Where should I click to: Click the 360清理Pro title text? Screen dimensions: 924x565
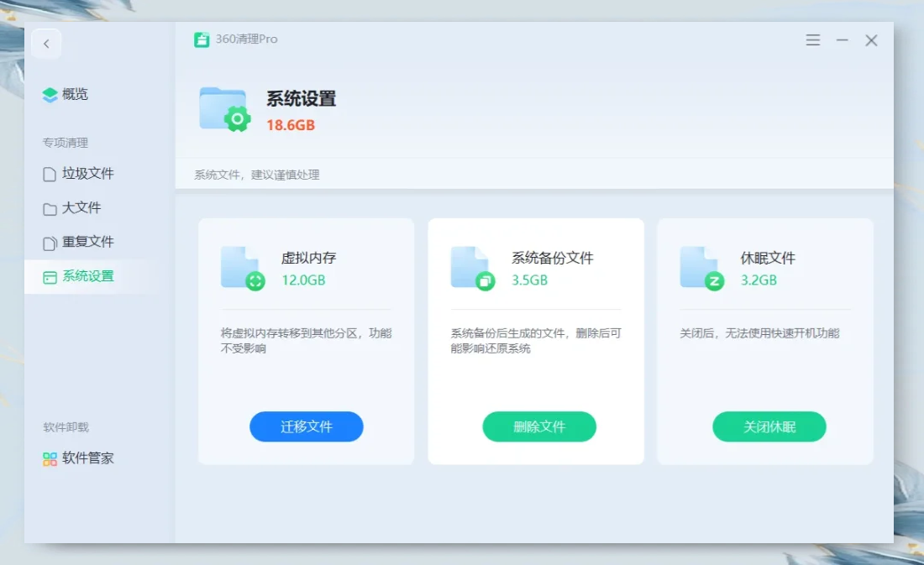pos(246,39)
